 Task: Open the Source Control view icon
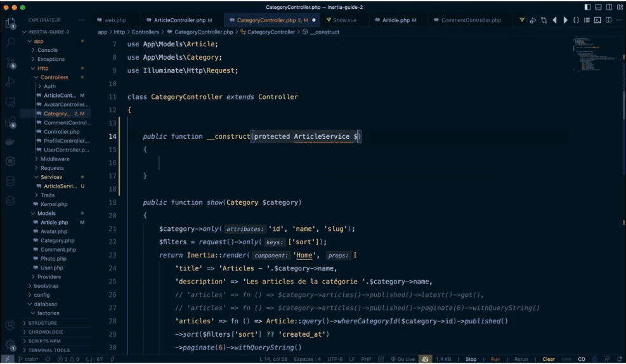coord(10,62)
